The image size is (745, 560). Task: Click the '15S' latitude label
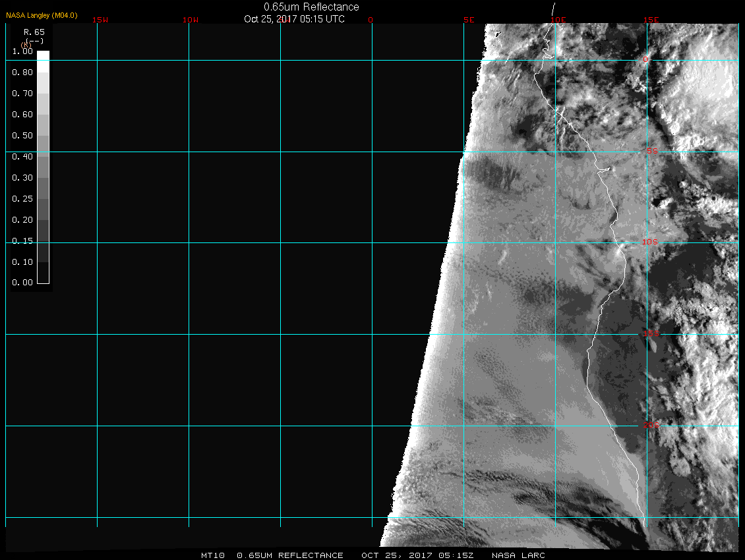tap(651, 333)
